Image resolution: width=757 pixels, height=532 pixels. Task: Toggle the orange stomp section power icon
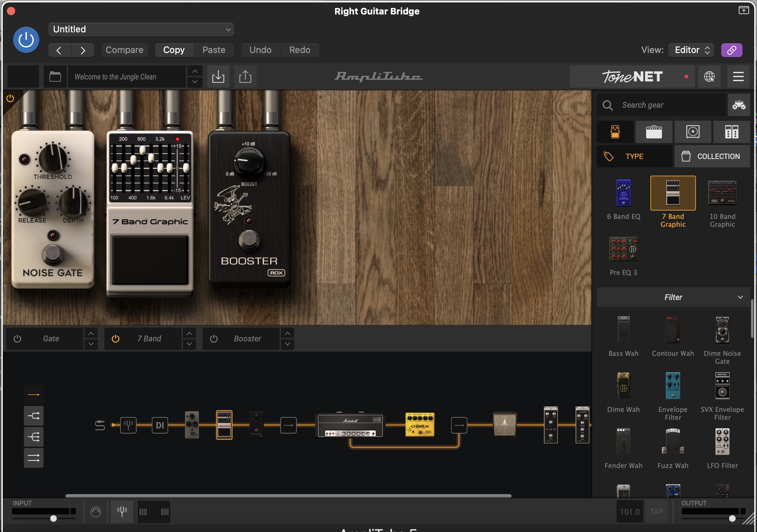click(x=10, y=98)
